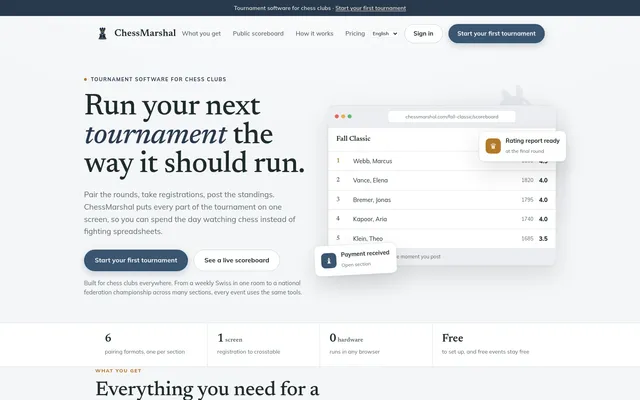Select Pricing in the top navigation
Image resolution: width=640 pixels, height=400 pixels.
point(355,33)
